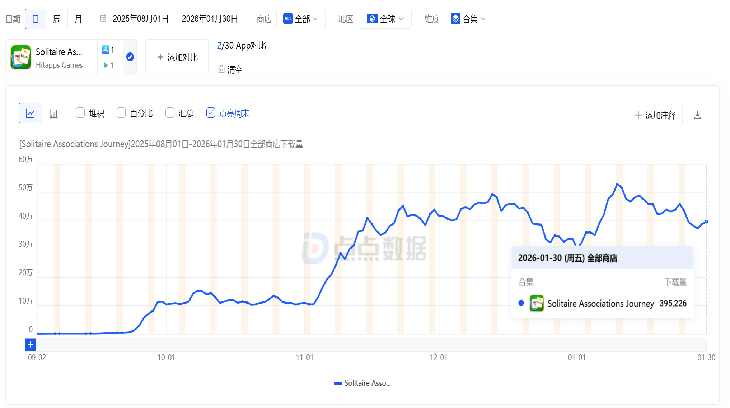Click the blue verified checkmark on the app card

click(x=130, y=57)
